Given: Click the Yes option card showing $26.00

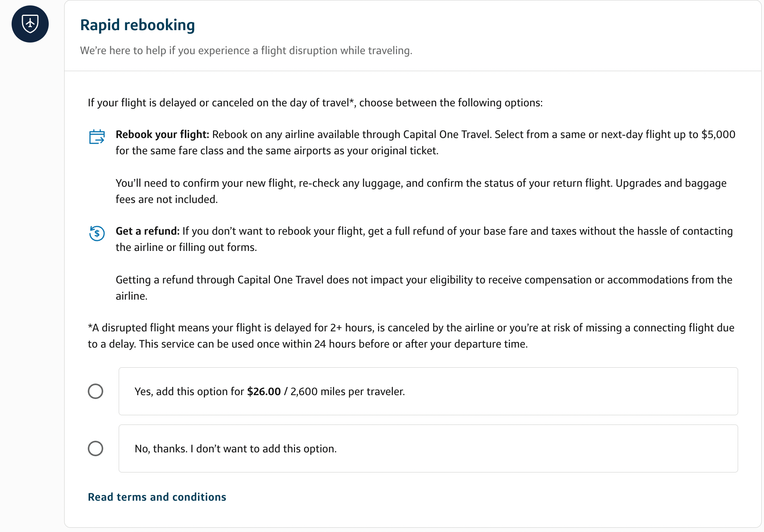Looking at the screenshot, I should pos(428,391).
